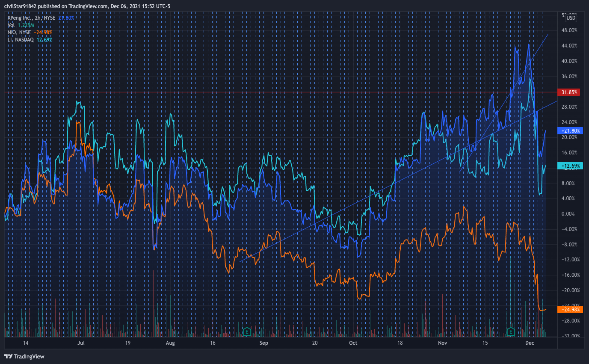The image size is (589, 364).
Task: Click the Vol 1.229M indicator legend
Action: pyautogui.click(x=21, y=25)
